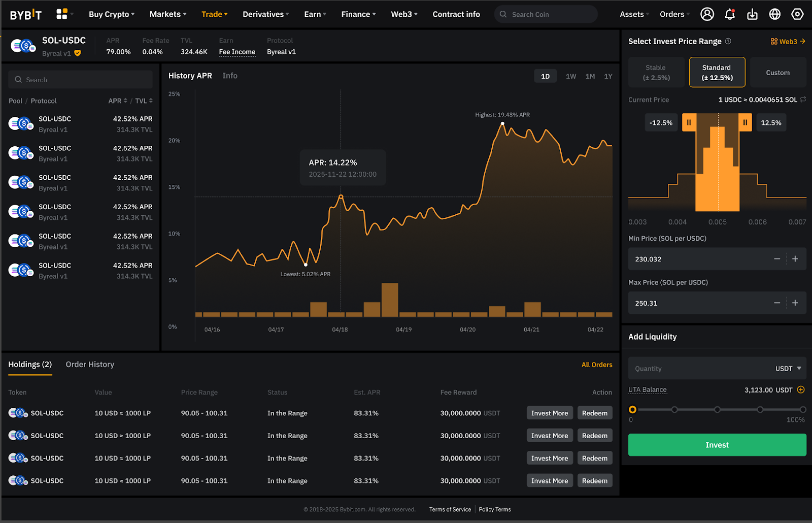Click the Bybit profile account icon
812x523 pixels.
coord(707,14)
